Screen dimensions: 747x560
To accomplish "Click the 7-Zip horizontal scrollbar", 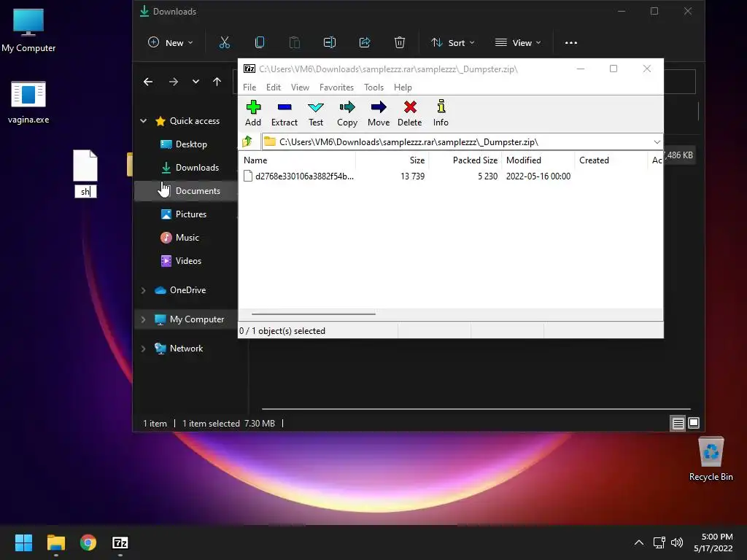I will pyautogui.click(x=314, y=314).
